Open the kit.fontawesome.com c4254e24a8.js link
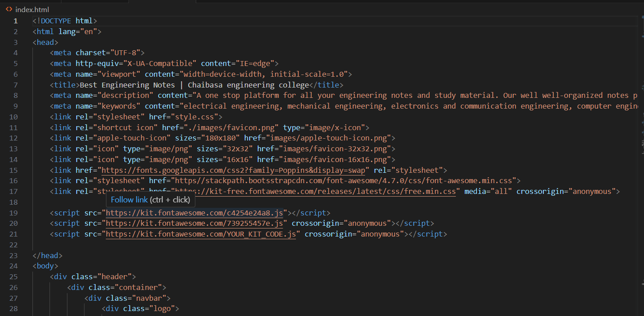 [x=193, y=212]
